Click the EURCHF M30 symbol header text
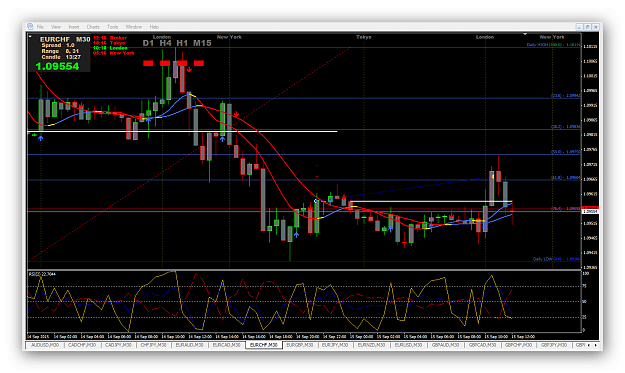This screenshot has width=625, height=373. [x=65, y=39]
